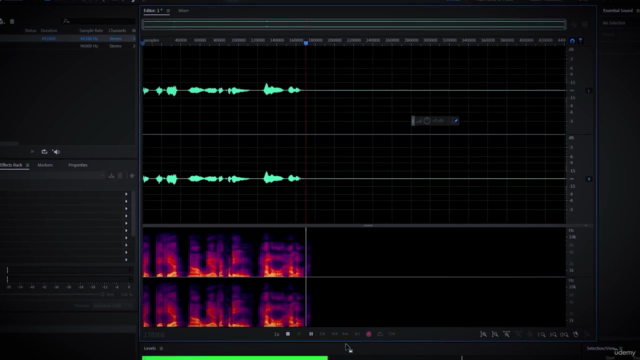Sort files by Sample Rate column header
Screen dimensions: 640x360
point(91,31)
